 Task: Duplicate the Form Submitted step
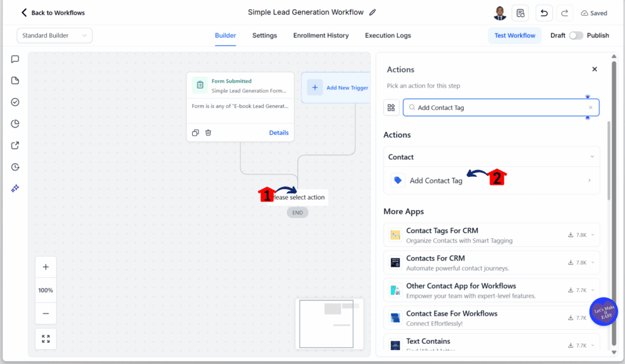(x=196, y=132)
